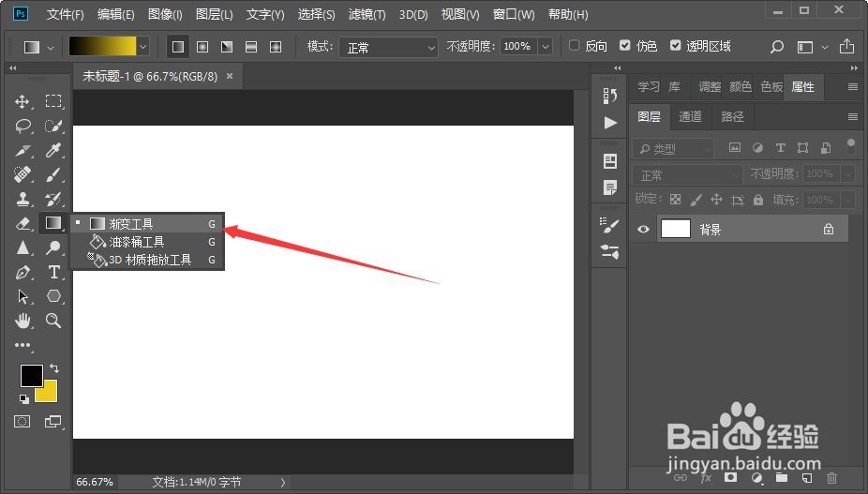Open the tool preset picker arrow

51,48
